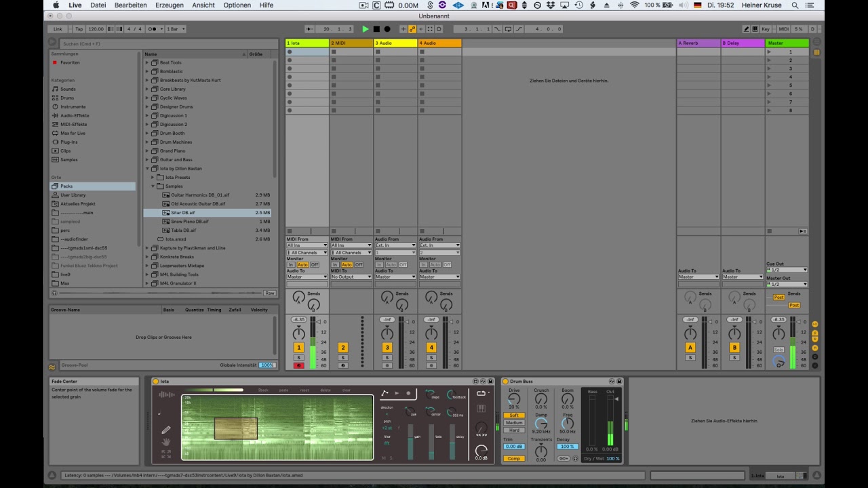Open track 3 Audio From Ext. In dropdown

[395, 245]
